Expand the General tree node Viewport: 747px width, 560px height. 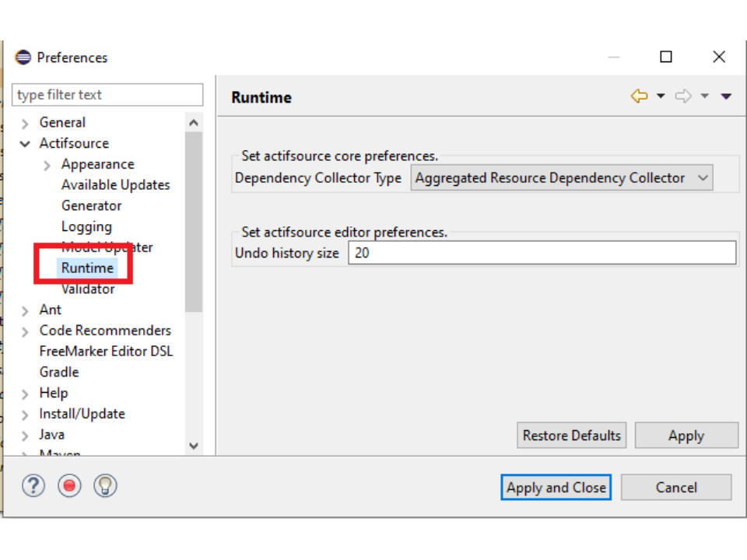click(25, 124)
